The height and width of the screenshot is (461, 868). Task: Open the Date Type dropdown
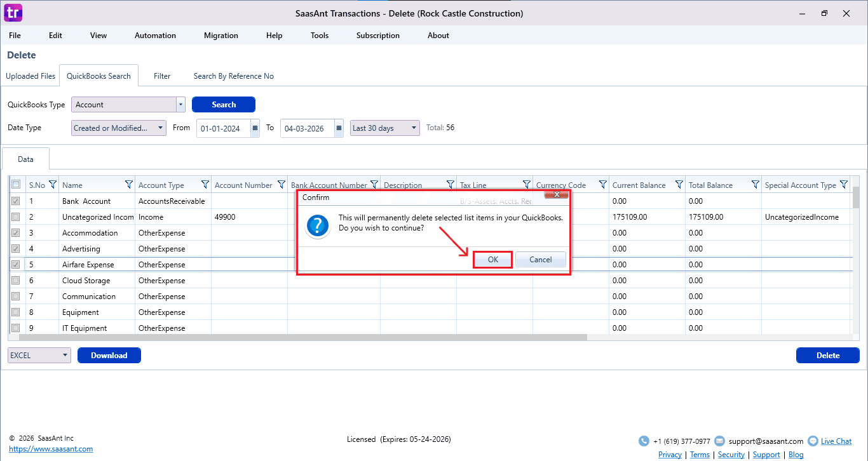(x=119, y=128)
